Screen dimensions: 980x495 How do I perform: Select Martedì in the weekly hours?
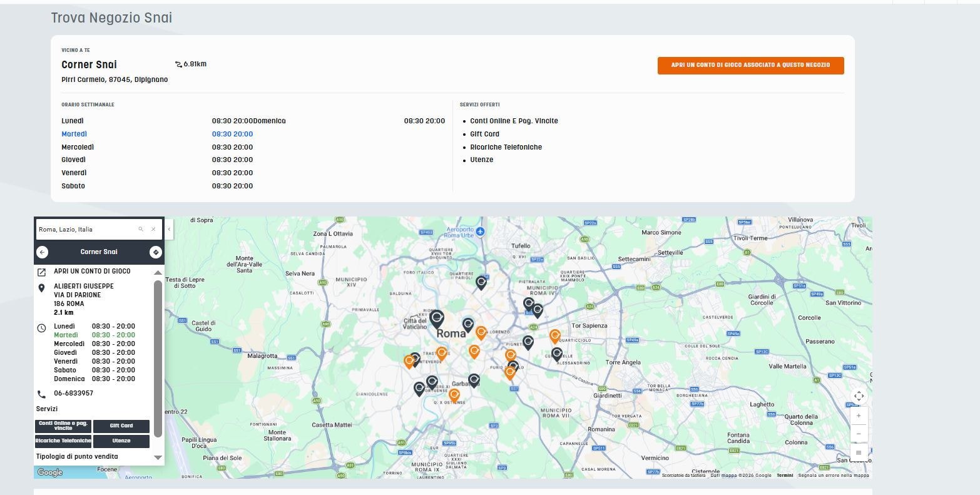coord(74,133)
